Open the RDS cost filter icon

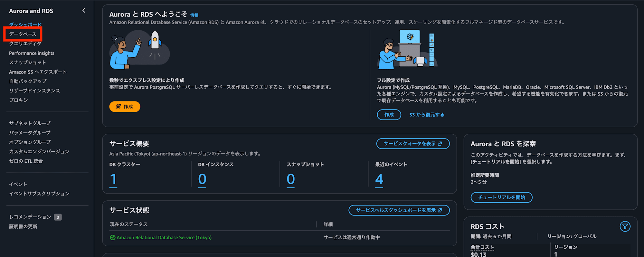(625, 226)
